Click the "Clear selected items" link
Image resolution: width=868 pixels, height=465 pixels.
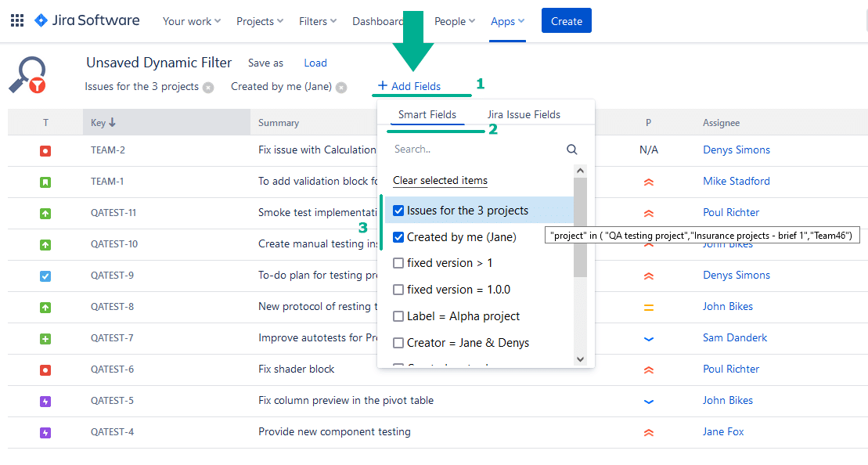[x=439, y=180]
